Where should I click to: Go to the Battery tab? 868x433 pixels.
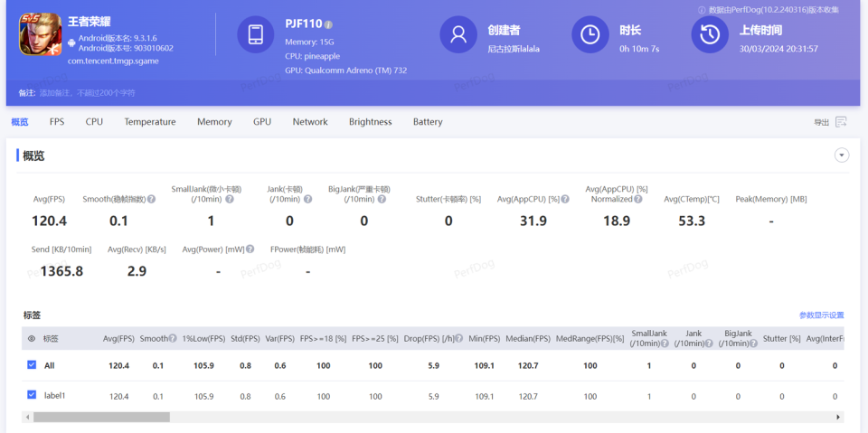coord(428,122)
